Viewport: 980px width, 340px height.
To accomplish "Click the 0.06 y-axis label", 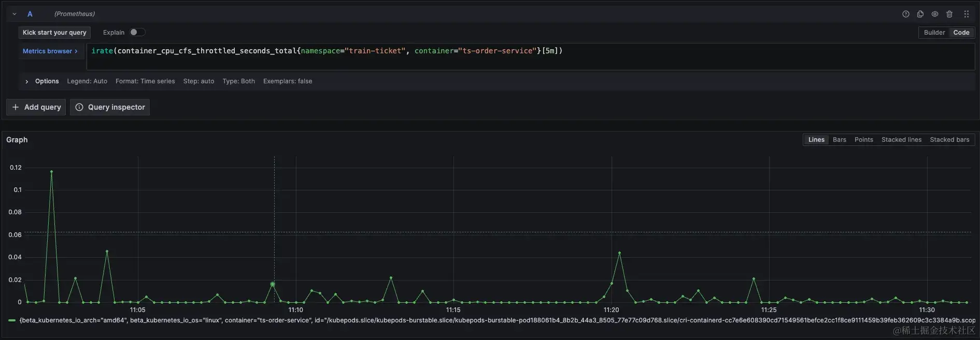I will point(15,235).
